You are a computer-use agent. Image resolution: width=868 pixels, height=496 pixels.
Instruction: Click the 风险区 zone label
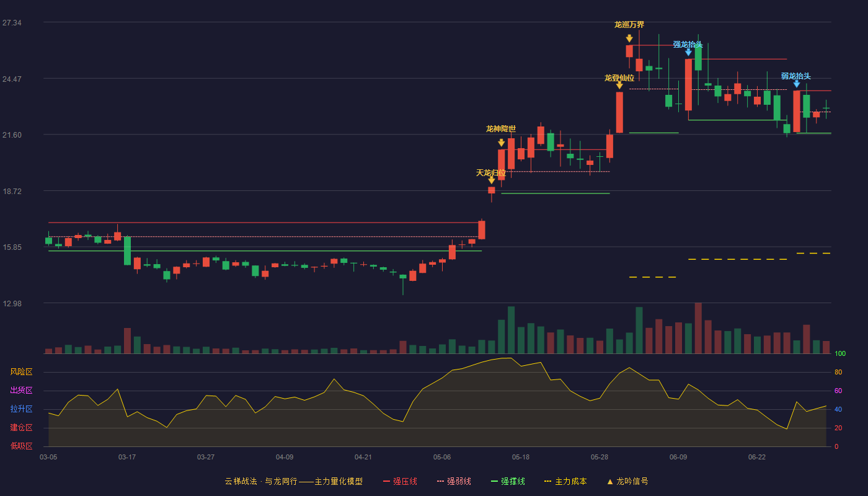click(22, 372)
